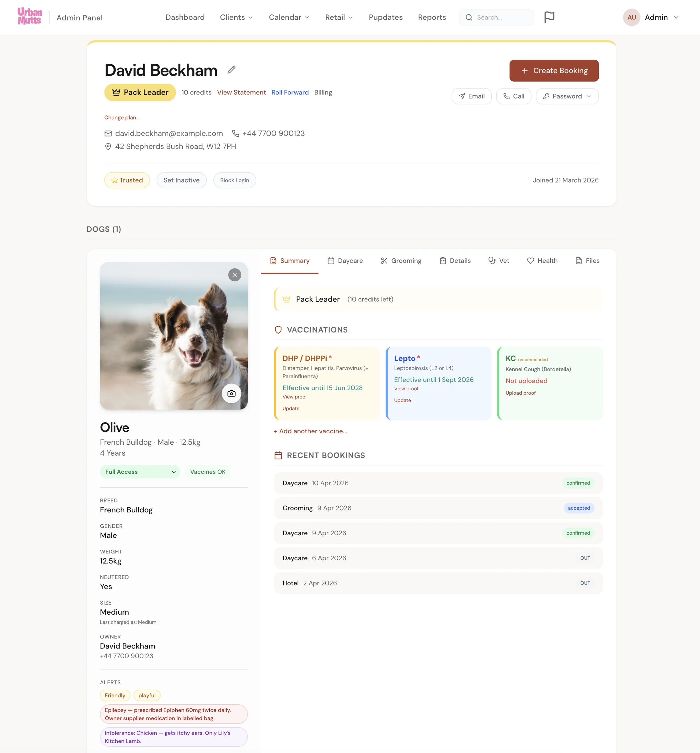Open Hotel 2 Apr 2026 booking

(438, 583)
